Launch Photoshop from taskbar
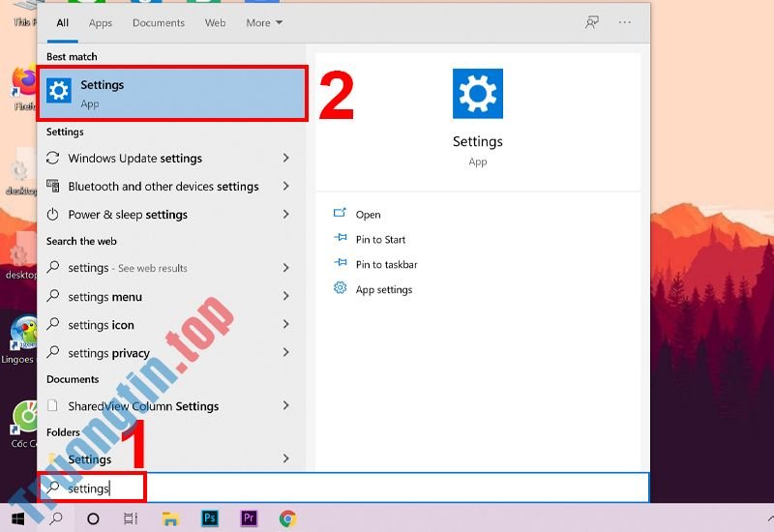This screenshot has width=774, height=532. click(x=210, y=518)
